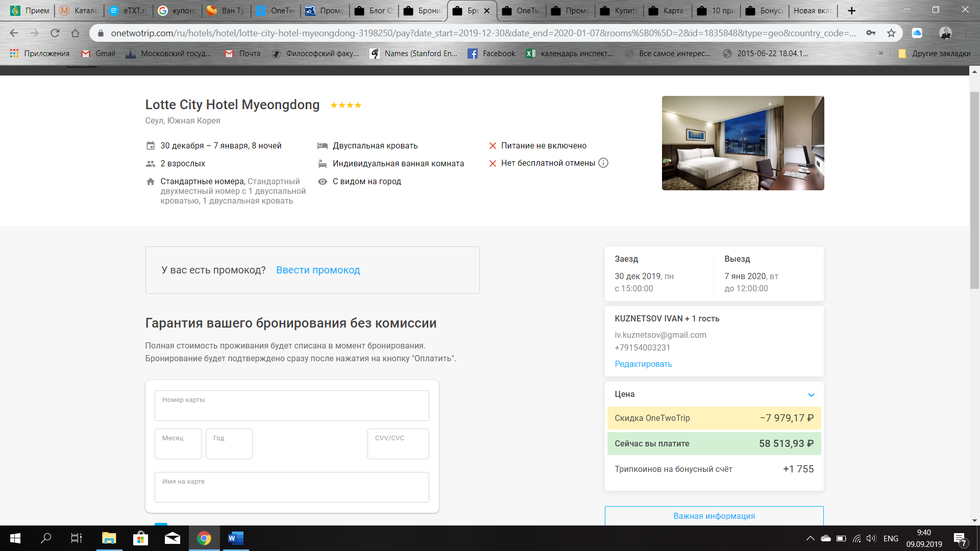Open a new browser tab
980x551 pixels.
click(x=851, y=11)
